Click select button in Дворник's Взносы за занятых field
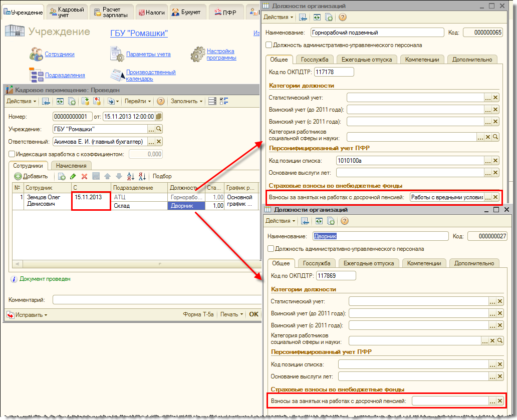Viewport: 517px width, 420px height. click(x=492, y=401)
